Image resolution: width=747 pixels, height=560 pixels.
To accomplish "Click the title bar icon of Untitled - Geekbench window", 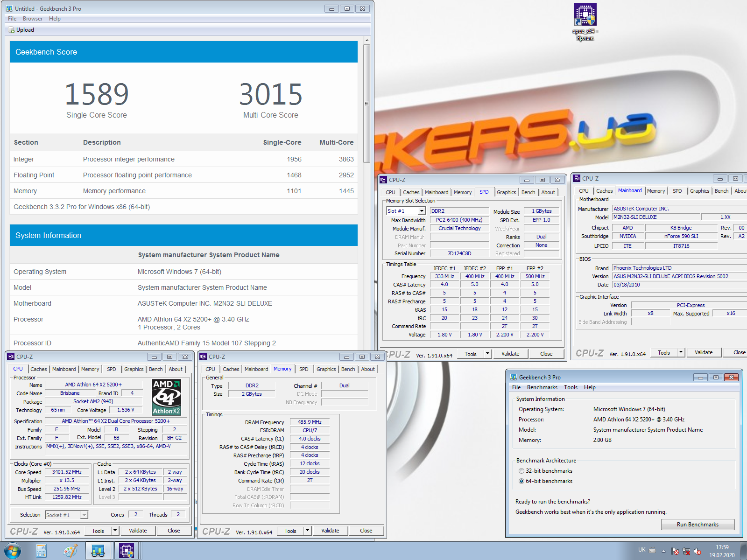I will [10, 8].
